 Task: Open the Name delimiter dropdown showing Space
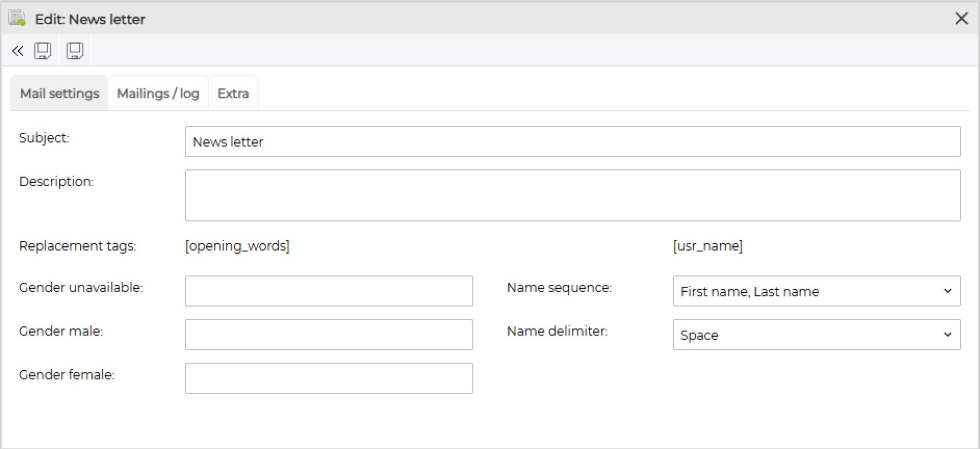point(817,335)
